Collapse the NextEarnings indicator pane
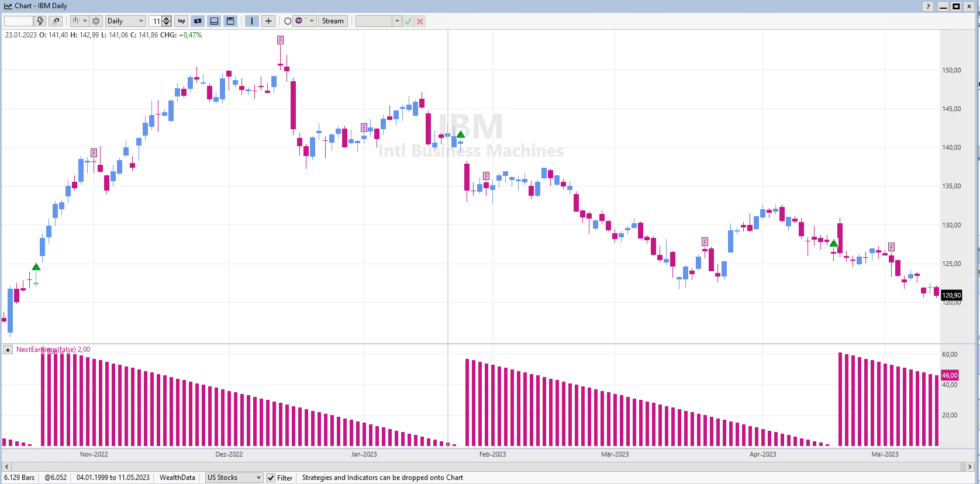Image resolution: width=980 pixels, height=484 pixels. 8,350
